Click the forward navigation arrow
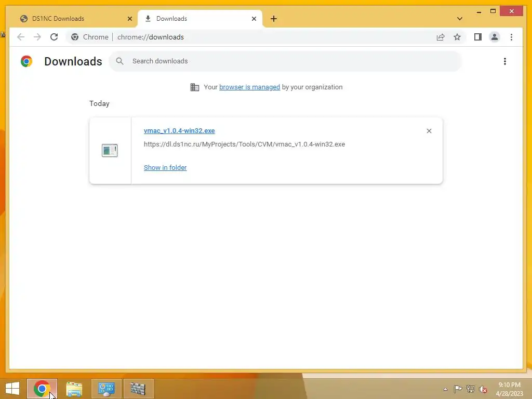The width and height of the screenshot is (532, 399). point(37,37)
